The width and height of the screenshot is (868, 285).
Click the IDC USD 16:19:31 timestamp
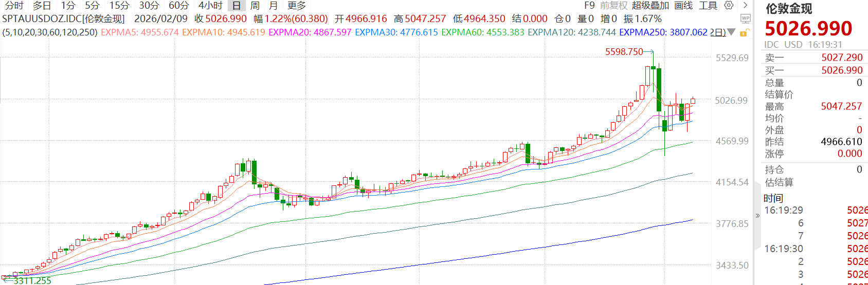(803, 45)
